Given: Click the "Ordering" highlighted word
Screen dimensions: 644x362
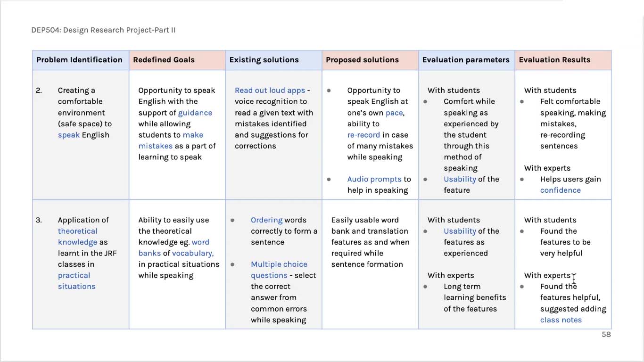Looking at the screenshot, I should tap(266, 220).
